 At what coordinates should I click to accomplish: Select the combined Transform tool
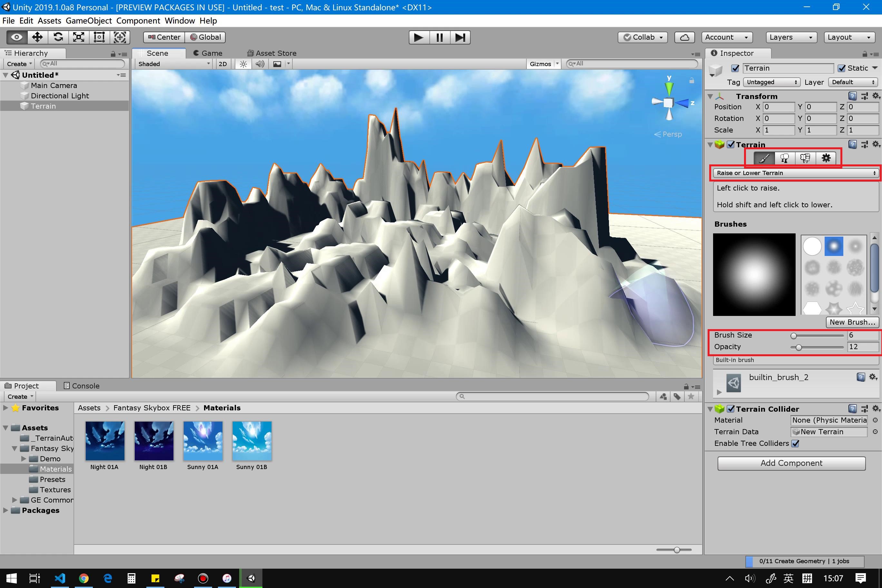point(120,37)
